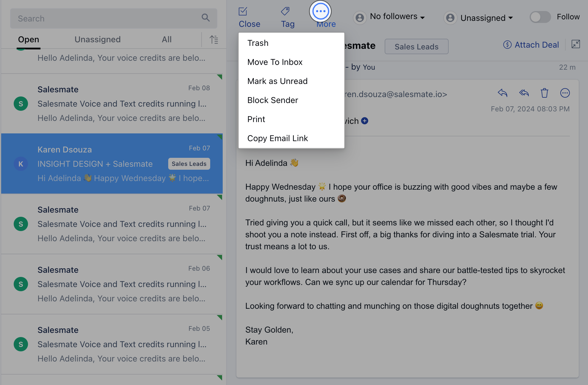Click the Close conversation checkbox icon
This screenshot has height=385, width=588.
[243, 12]
